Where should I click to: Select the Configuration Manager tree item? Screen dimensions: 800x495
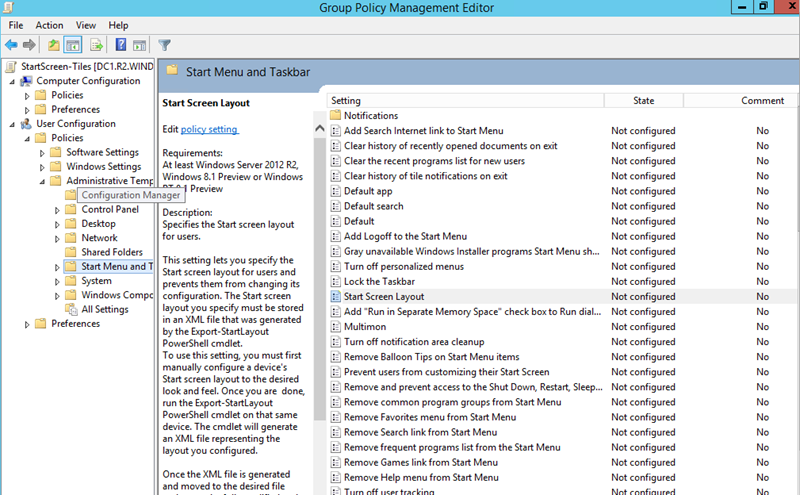131,195
